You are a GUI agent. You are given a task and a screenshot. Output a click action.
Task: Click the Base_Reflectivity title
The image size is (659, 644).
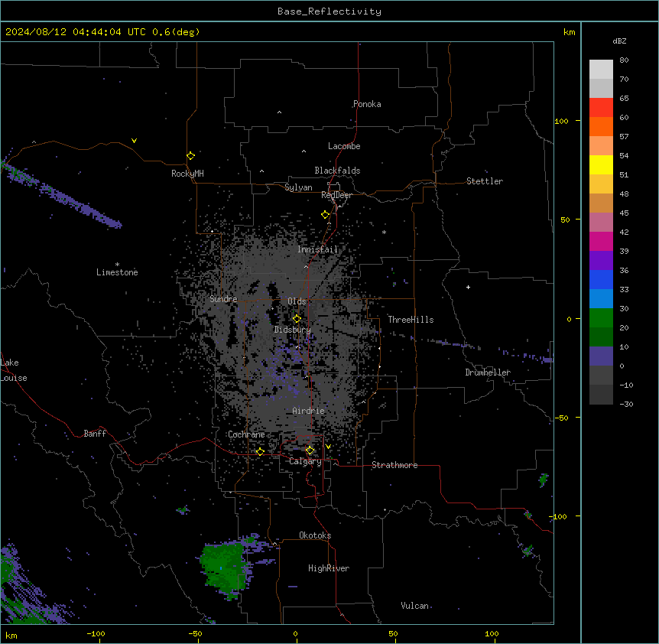tap(329, 11)
